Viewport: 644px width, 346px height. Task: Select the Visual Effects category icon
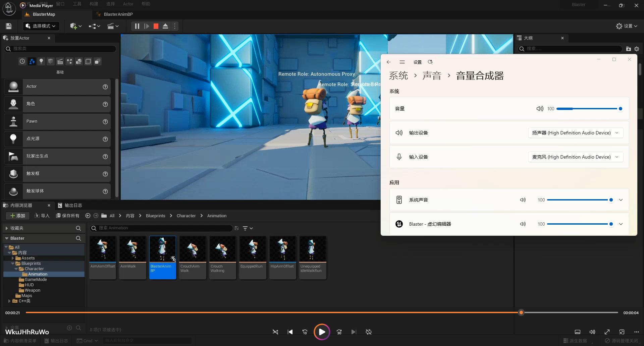tap(69, 61)
